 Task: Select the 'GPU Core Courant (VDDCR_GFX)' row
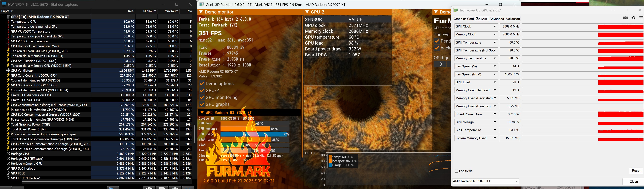pos(96,75)
